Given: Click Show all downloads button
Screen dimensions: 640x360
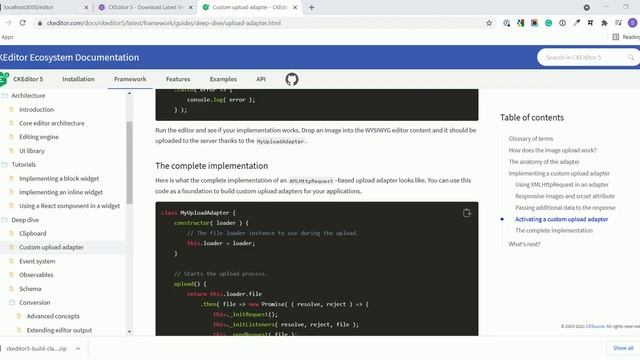Looking at the screenshot, I should click(x=623, y=348).
